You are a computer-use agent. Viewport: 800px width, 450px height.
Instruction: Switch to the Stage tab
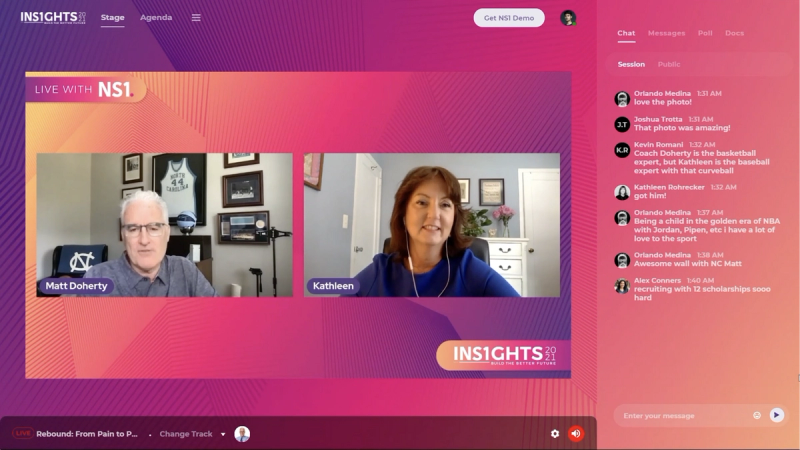coord(112,17)
